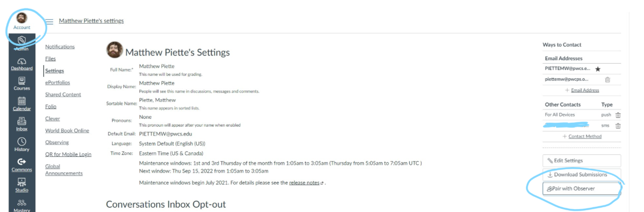
Task: Delete the piettemw@pwcps email address
Action: coord(608,79)
